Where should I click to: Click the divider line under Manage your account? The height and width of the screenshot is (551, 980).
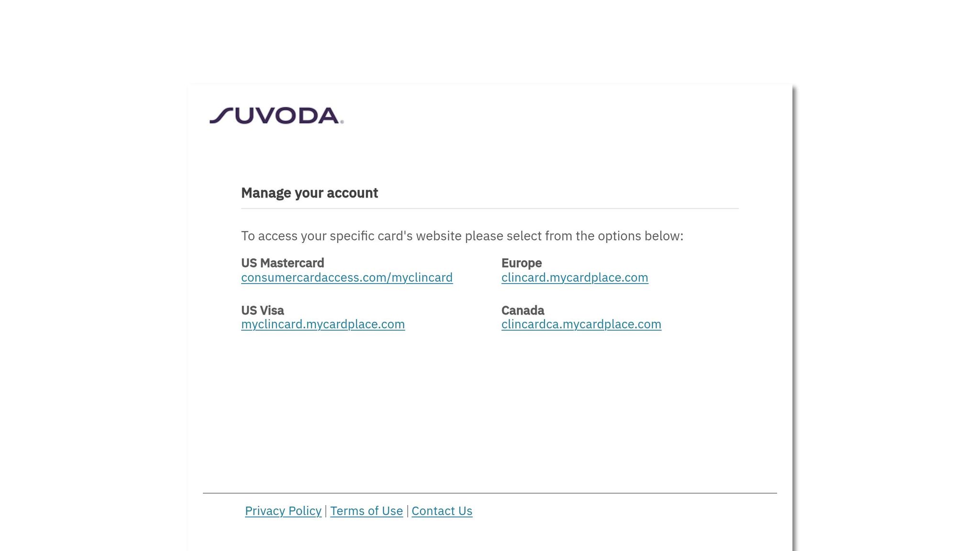coord(490,209)
